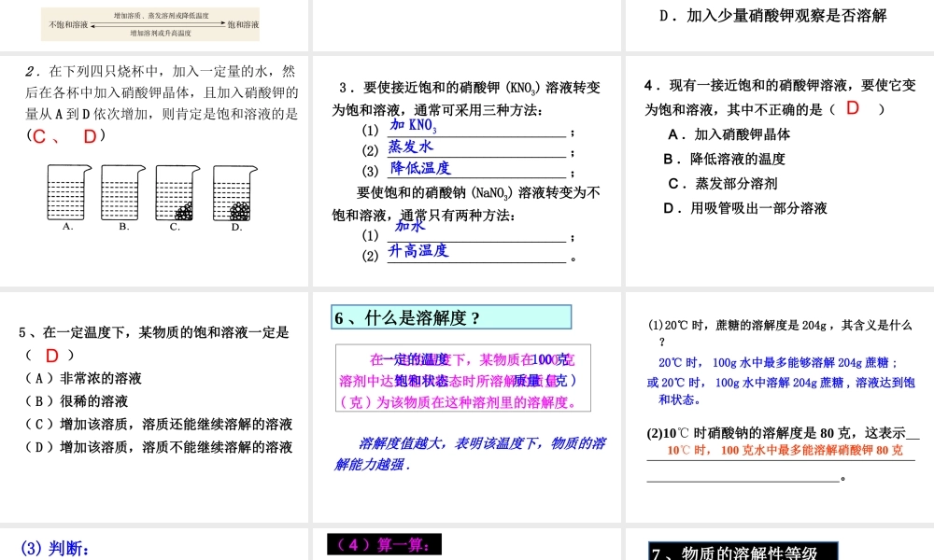The width and height of the screenshot is (934, 560).
Task: Click the handwritten answer '升高温度'
Action: [418, 250]
